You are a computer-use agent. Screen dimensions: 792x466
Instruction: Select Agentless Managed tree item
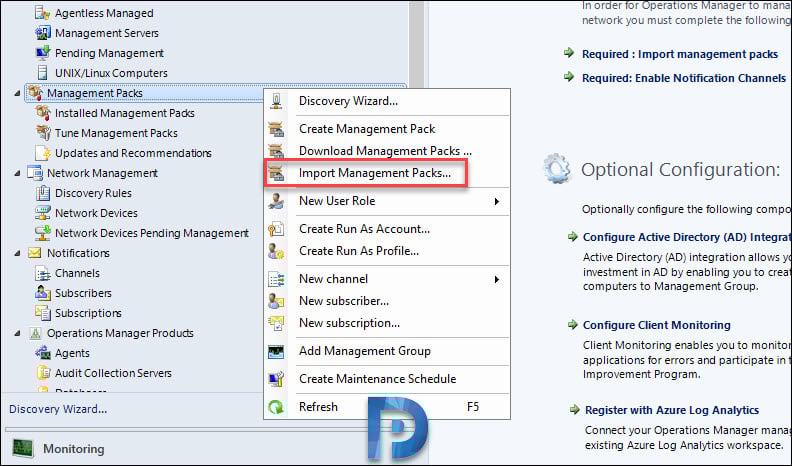click(104, 13)
